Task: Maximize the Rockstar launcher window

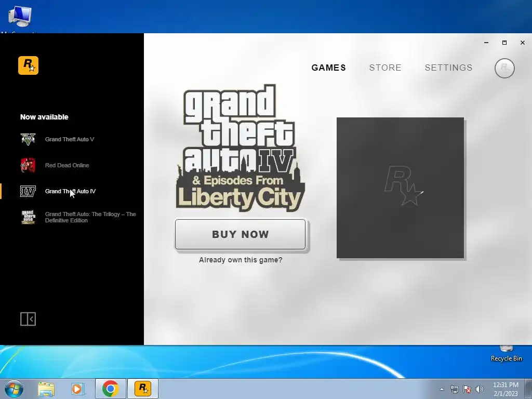Action: 504,43
